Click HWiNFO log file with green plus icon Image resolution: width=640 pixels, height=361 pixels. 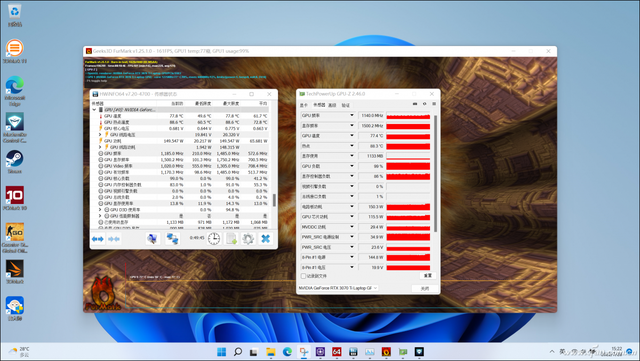[231, 239]
